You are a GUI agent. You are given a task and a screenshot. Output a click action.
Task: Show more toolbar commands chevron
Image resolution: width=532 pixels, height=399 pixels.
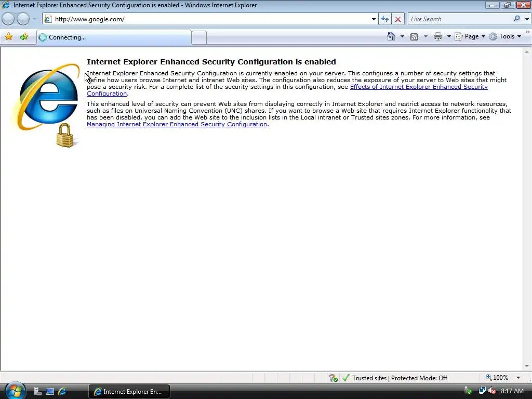click(x=528, y=32)
